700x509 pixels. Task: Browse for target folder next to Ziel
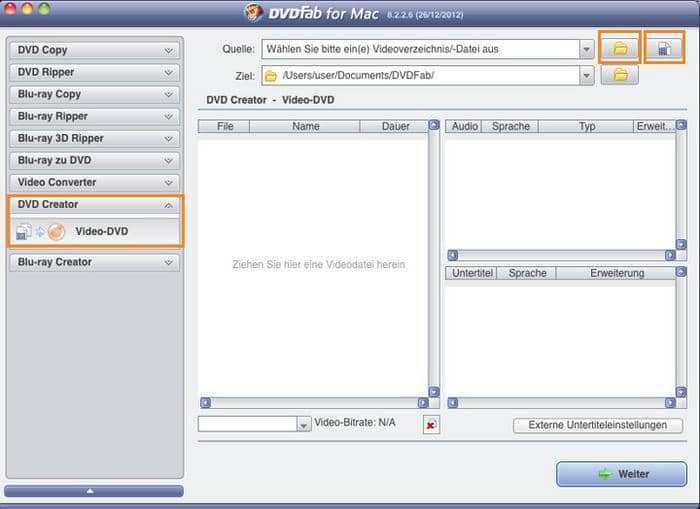coord(619,75)
